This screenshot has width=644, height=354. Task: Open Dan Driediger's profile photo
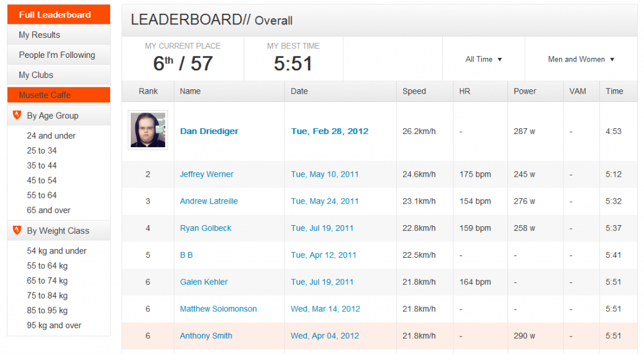pos(148,130)
